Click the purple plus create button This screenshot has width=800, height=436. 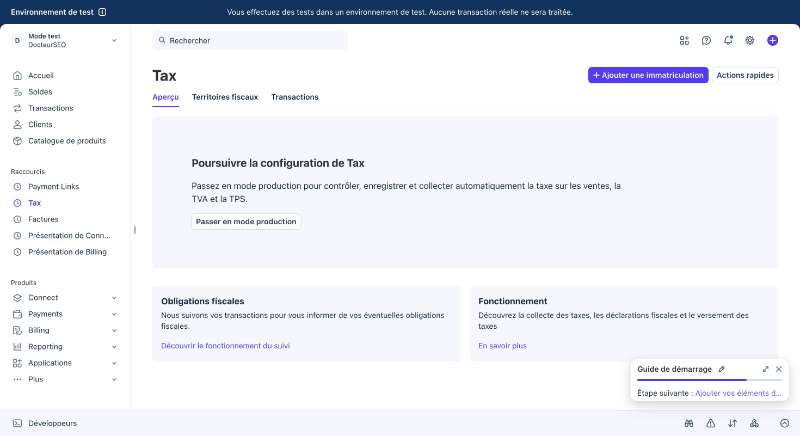[x=772, y=40]
